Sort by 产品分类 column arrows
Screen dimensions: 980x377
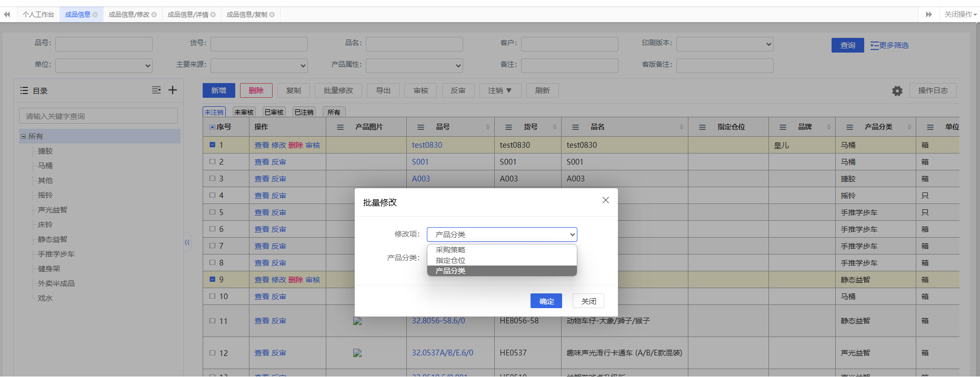909,127
